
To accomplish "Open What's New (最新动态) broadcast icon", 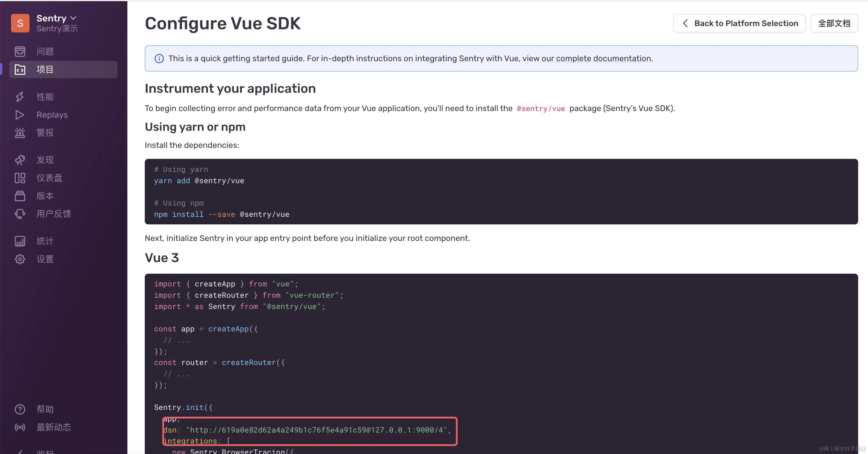I will point(20,427).
